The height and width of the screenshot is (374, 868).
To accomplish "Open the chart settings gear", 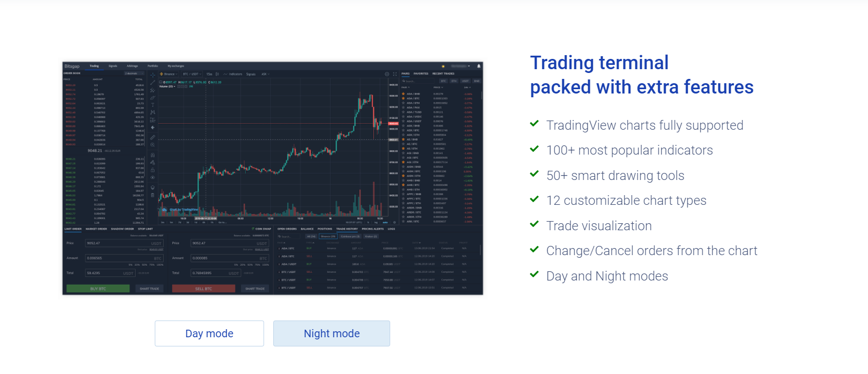I will [386, 74].
